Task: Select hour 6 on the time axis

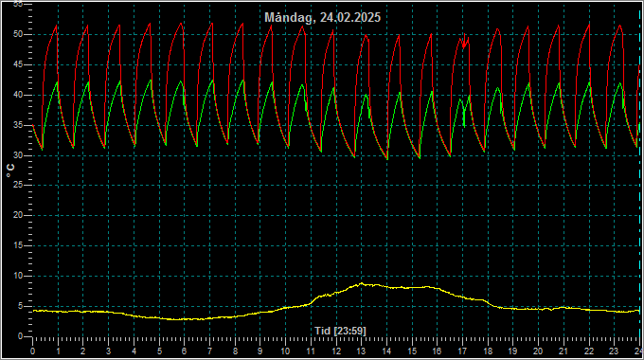Action: click(184, 351)
